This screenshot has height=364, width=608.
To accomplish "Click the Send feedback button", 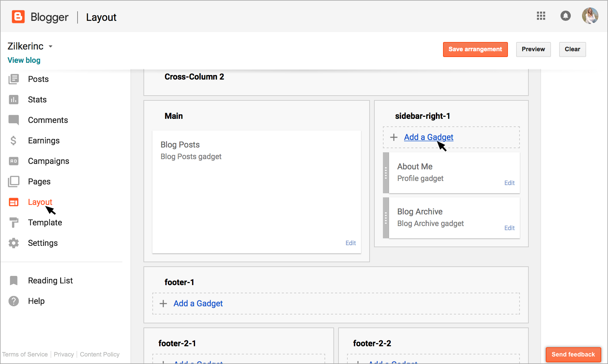I will [x=573, y=354].
